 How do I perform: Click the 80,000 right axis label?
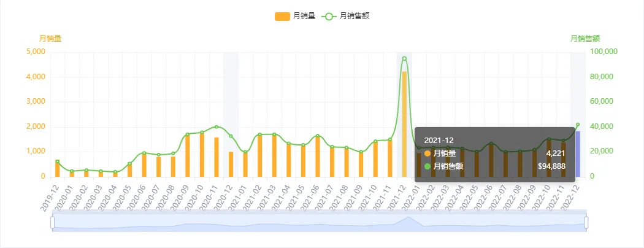(x=602, y=77)
